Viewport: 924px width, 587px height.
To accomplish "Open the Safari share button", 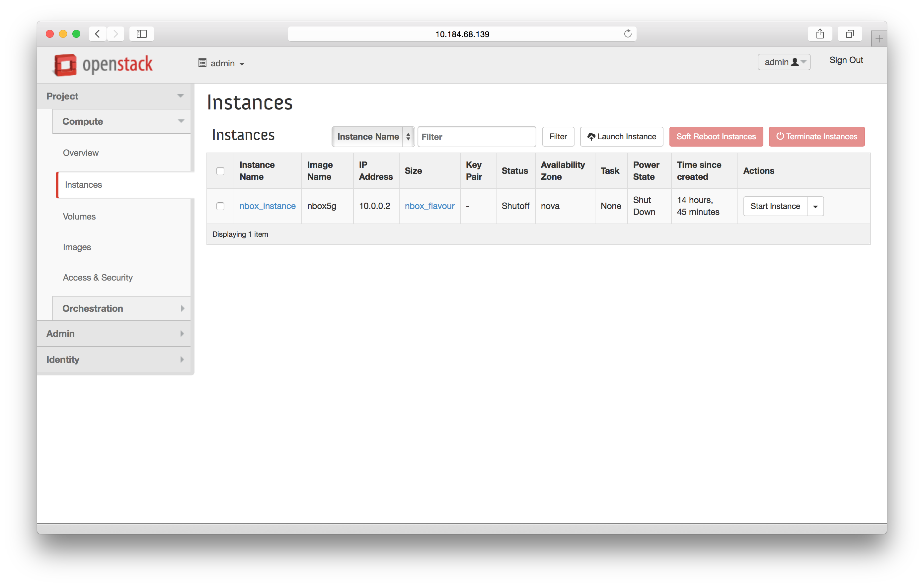I will click(x=820, y=34).
